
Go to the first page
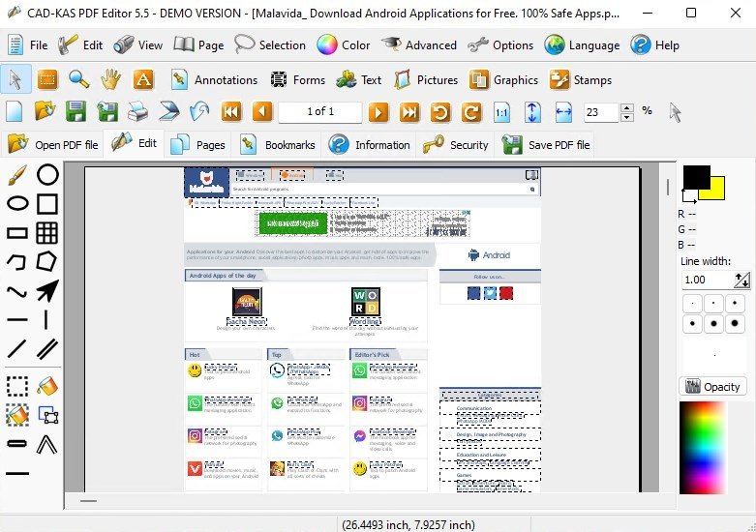point(231,112)
